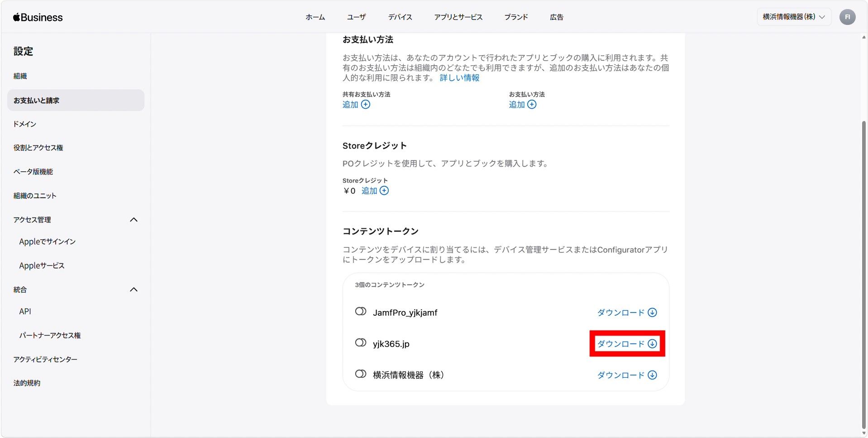Go to the ホーム tab
Viewport: 868px width, 438px height.
pos(315,17)
